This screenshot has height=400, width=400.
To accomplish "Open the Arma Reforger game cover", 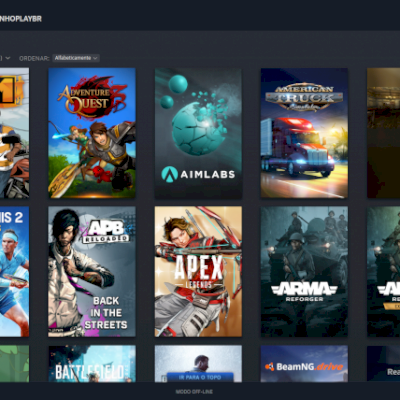I will coord(304,271).
